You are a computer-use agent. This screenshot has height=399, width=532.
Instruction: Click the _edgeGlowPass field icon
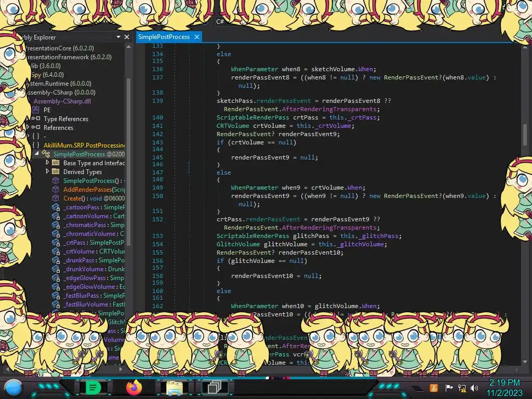pyautogui.click(x=56, y=277)
